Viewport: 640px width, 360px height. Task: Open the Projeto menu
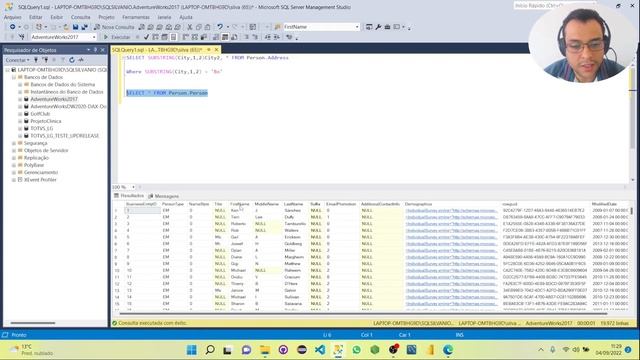pyautogui.click(x=106, y=17)
